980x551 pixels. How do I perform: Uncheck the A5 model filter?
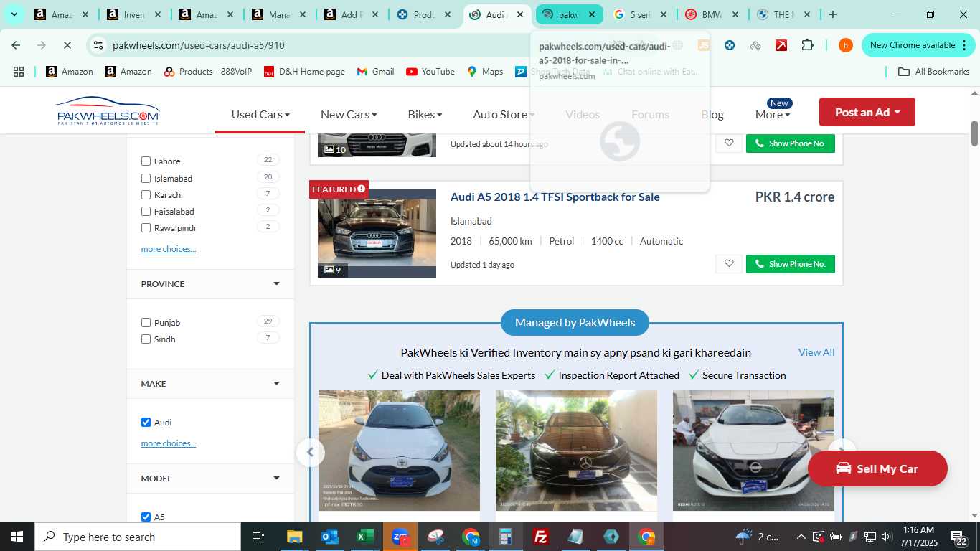[x=146, y=517]
